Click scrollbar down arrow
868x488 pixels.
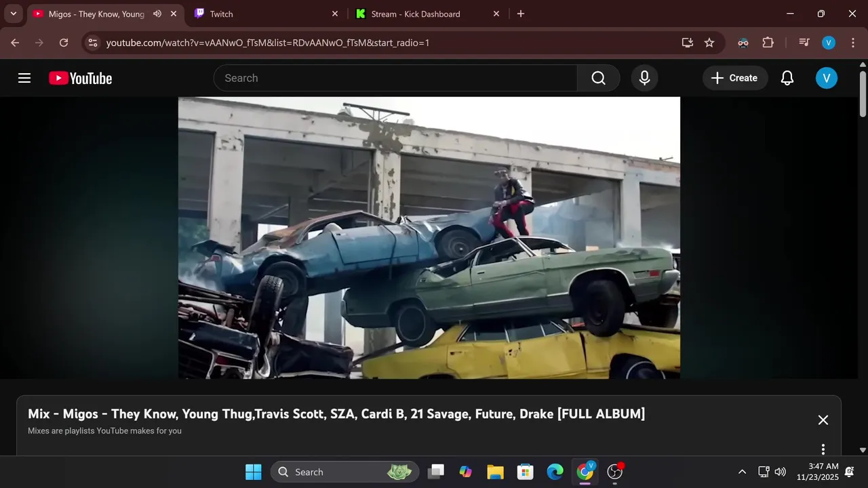tap(863, 450)
